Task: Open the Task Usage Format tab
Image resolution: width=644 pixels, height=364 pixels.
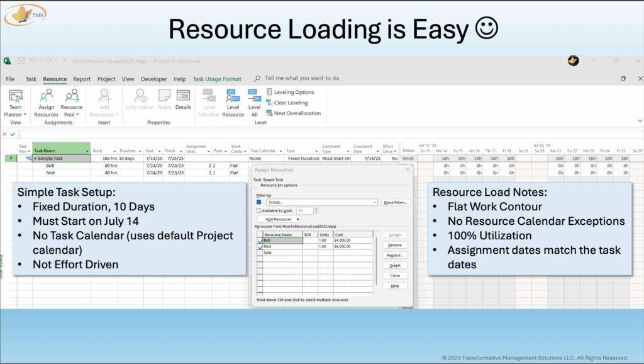Action: pos(217,79)
